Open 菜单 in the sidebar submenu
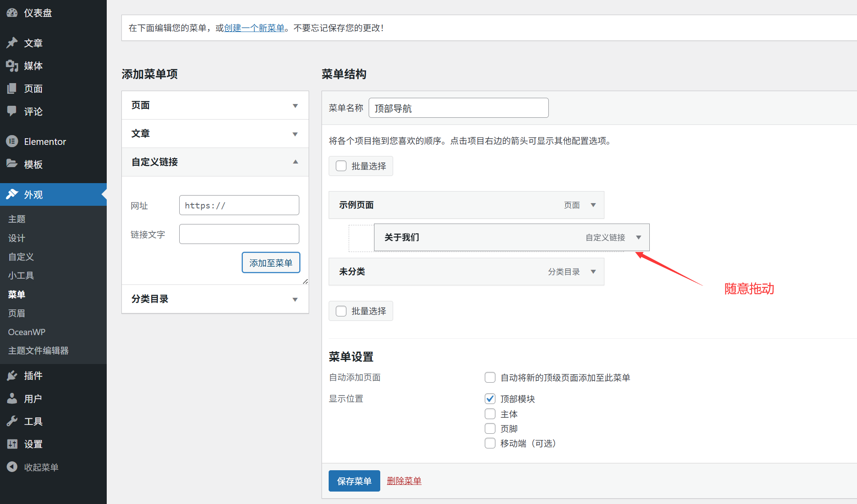The height and width of the screenshot is (504, 857). click(x=17, y=294)
